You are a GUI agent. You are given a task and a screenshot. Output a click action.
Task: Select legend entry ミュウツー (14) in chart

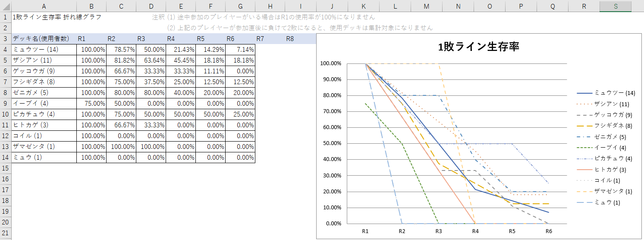[x=606, y=93]
